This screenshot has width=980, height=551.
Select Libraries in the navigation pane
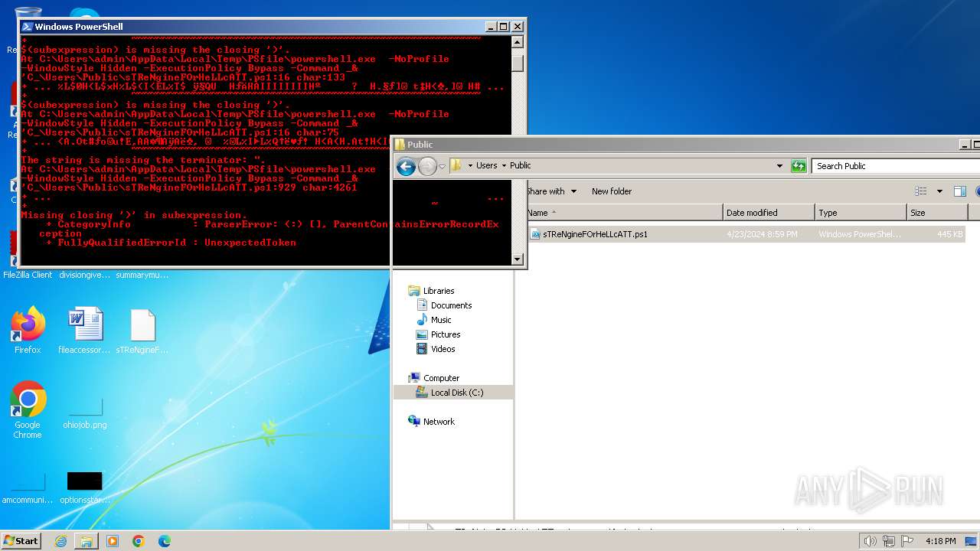tap(439, 291)
